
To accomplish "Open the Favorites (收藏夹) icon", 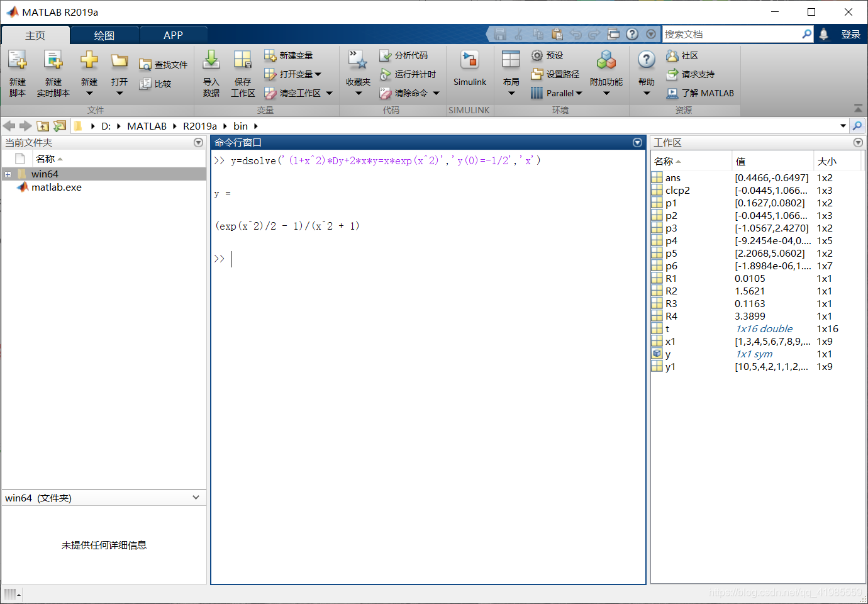I will point(358,60).
